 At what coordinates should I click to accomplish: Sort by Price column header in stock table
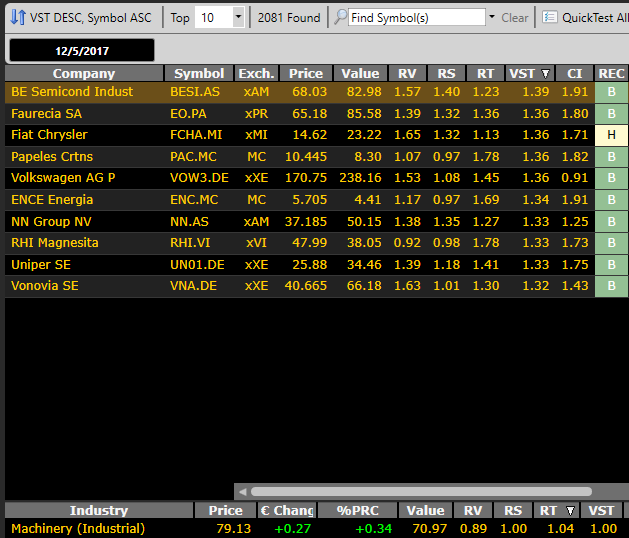[306, 73]
